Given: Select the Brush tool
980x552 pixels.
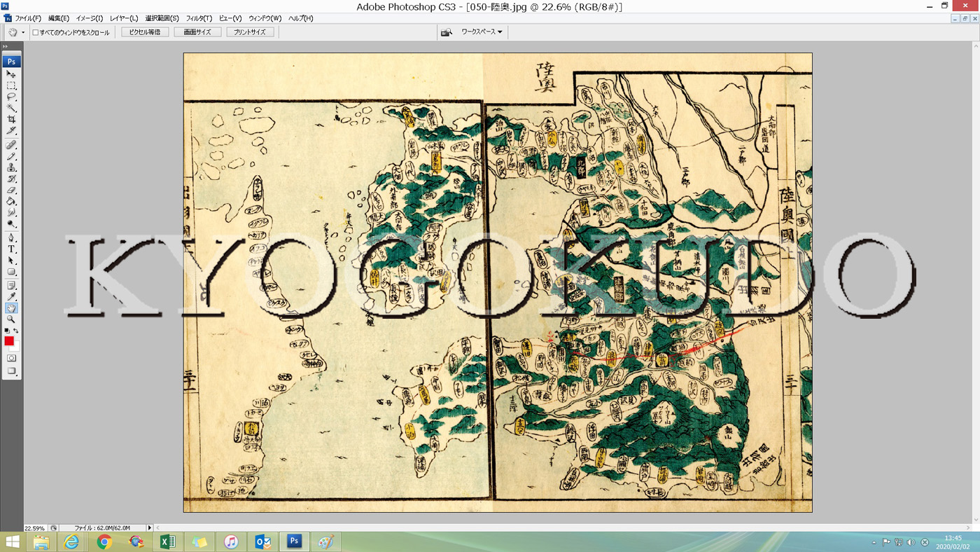Looking at the screenshot, I should [11, 156].
